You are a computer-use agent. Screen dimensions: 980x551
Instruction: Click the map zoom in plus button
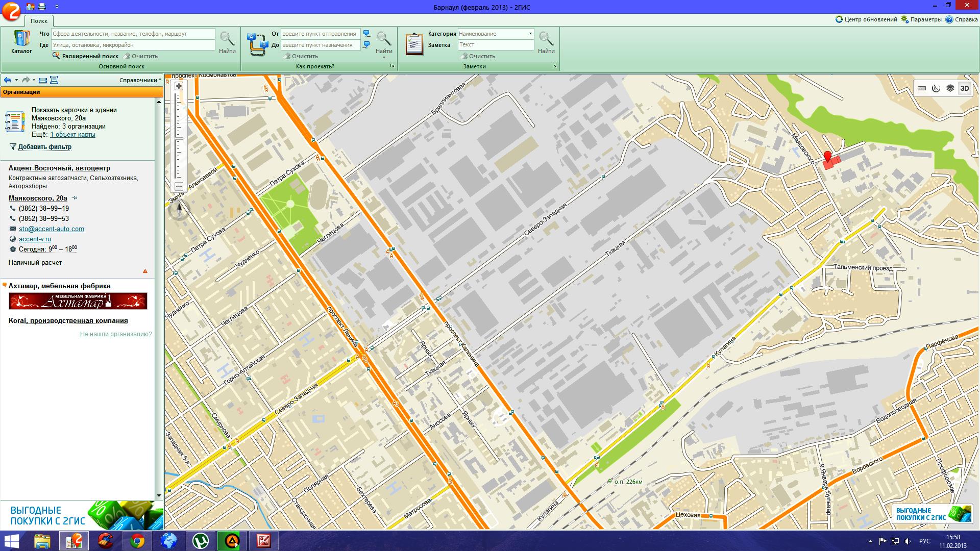click(179, 87)
